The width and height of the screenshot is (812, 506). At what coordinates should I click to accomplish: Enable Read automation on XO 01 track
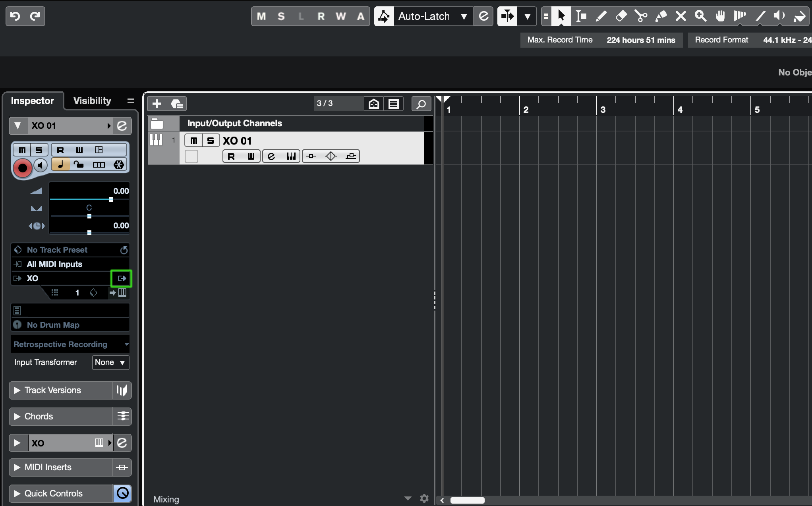tap(231, 156)
